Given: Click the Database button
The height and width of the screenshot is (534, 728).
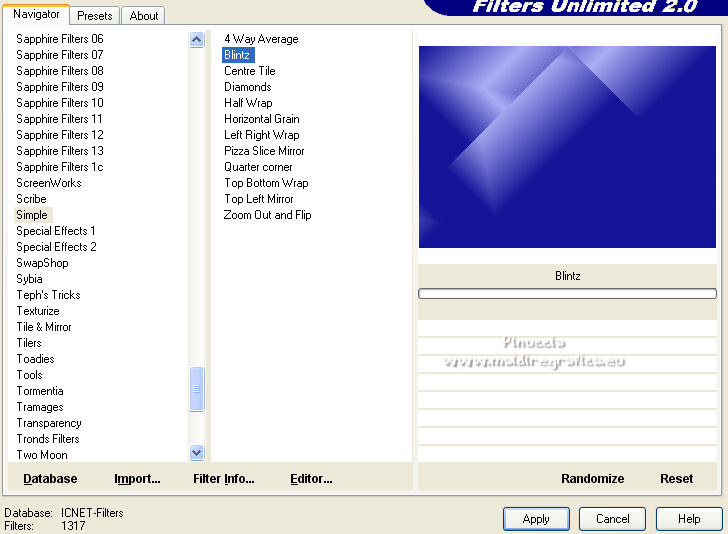Looking at the screenshot, I should coord(50,478).
